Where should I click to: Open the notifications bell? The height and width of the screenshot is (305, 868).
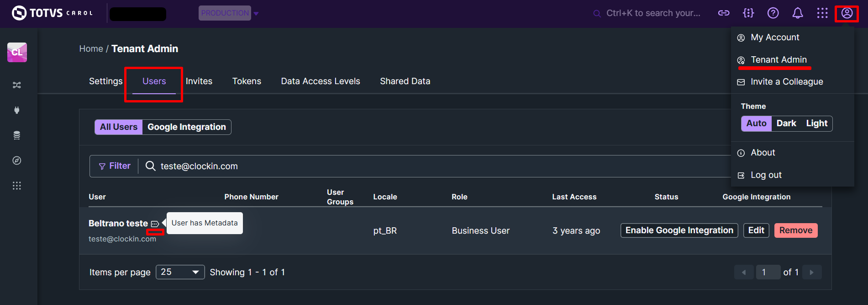click(798, 13)
